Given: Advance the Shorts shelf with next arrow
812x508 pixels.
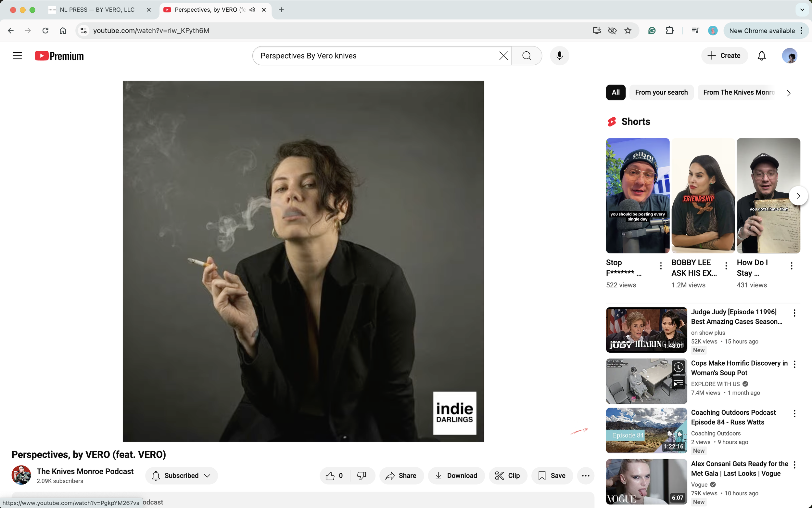Looking at the screenshot, I should coord(798,196).
